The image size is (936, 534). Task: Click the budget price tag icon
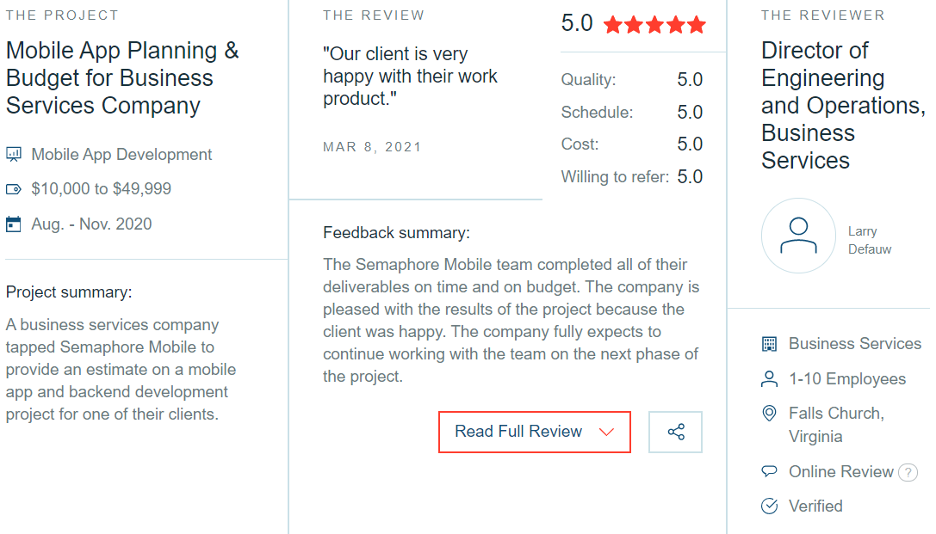click(14, 189)
